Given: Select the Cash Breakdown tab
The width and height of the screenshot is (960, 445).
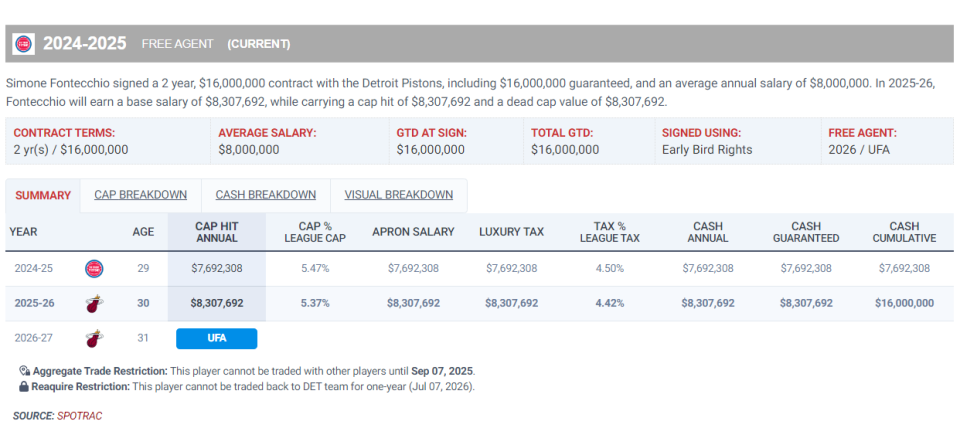Looking at the screenshot, I should [266, 195].
